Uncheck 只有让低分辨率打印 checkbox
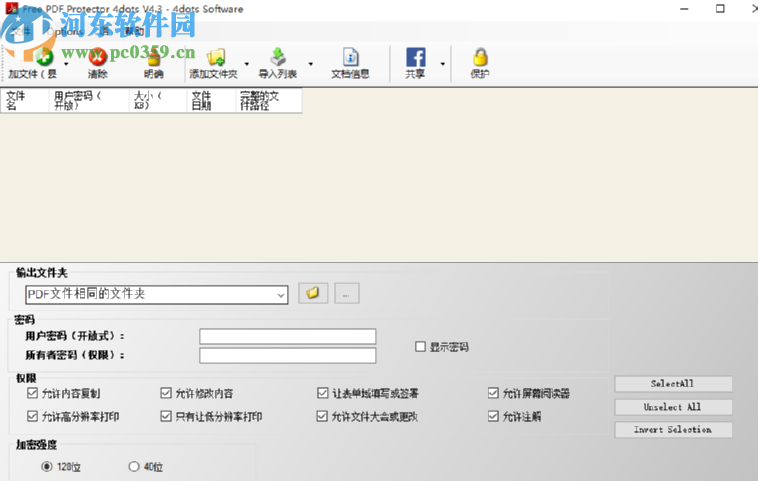Viewport: 758px width, 481px height. coord(166,416)
